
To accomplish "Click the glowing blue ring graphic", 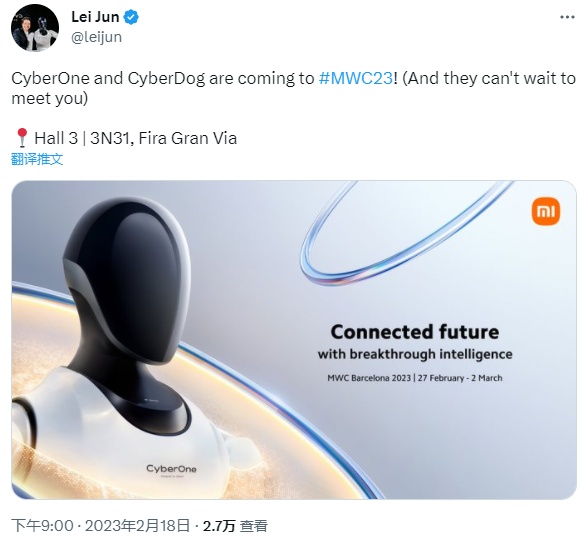I will pyautogui.click(x=404, y=232).
